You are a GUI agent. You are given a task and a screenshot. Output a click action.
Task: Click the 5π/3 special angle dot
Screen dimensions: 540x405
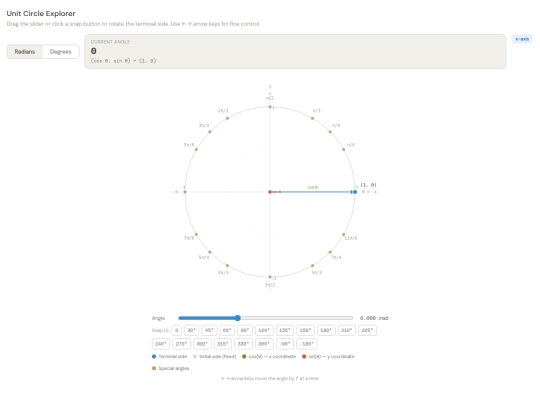312,266
